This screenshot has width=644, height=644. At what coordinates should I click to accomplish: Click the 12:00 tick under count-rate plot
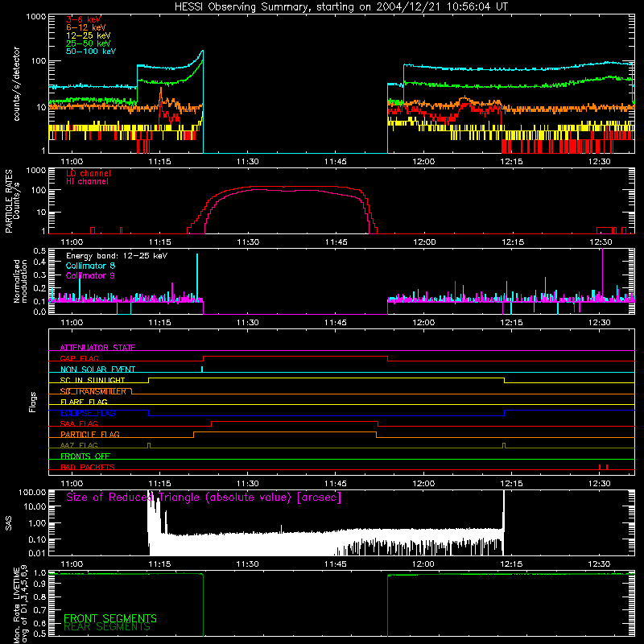tap(423, 162)
